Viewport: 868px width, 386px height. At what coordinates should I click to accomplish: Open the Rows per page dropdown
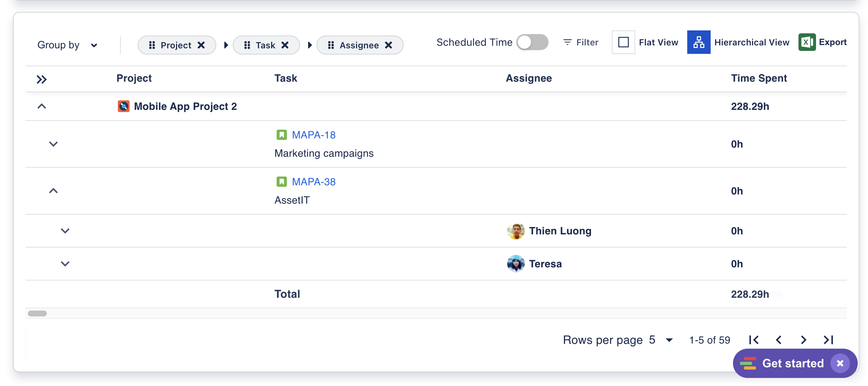point(669,340)
